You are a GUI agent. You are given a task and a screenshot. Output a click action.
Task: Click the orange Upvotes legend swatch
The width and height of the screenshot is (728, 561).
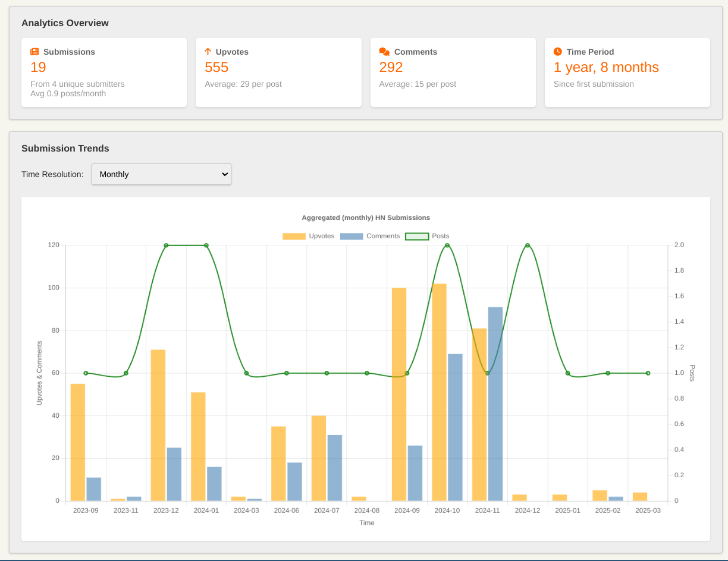(x=294, y=236)
